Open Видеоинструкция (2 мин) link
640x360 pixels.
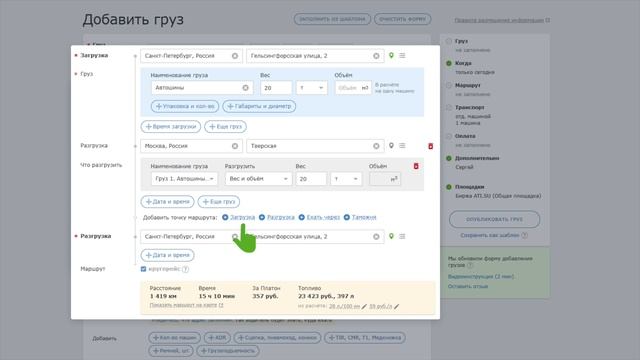[481, 277]
